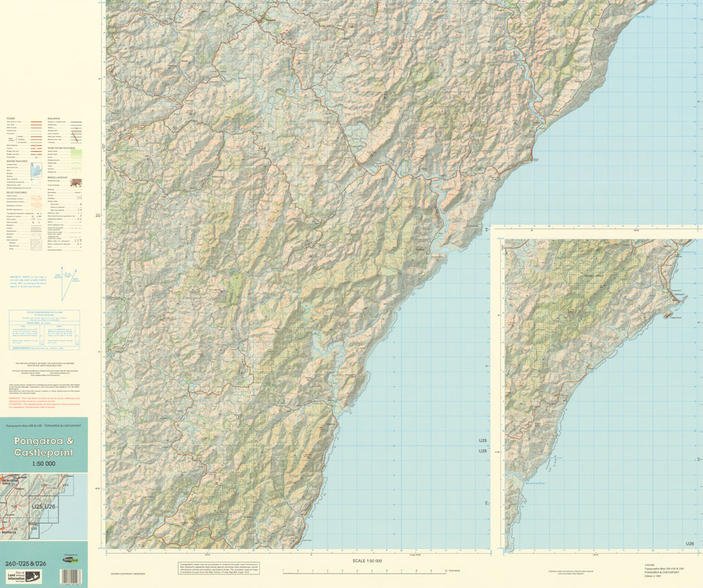Image resolution: width=703 pixels, height=588 pixels.
Task: Click the Crown Copyright Reserved text
Action: (127, 574)
